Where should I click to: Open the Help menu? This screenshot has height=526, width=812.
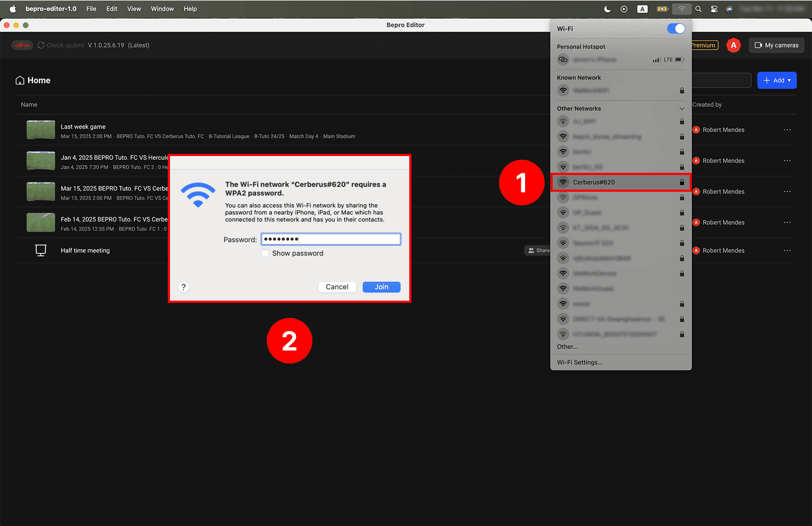coord(190,9)
